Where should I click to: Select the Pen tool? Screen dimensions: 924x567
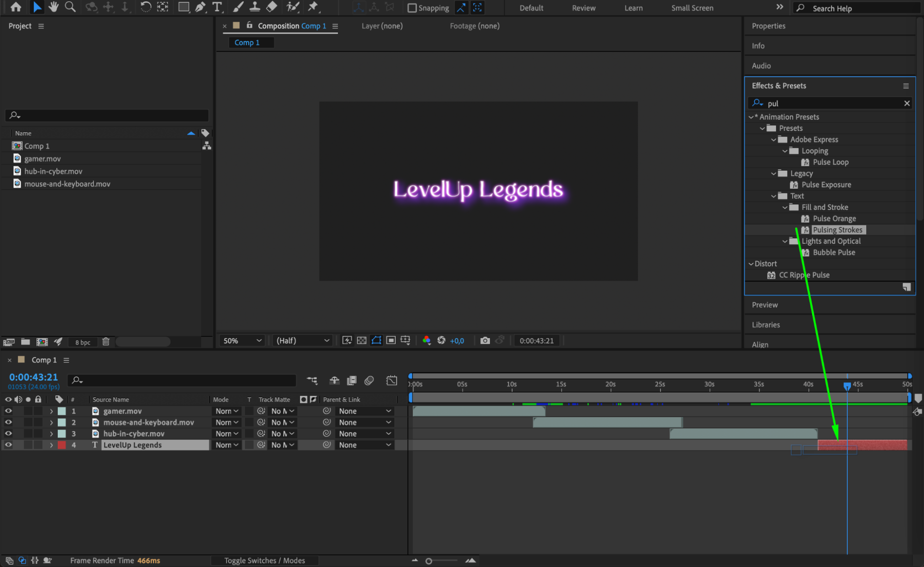pos(200,7)
